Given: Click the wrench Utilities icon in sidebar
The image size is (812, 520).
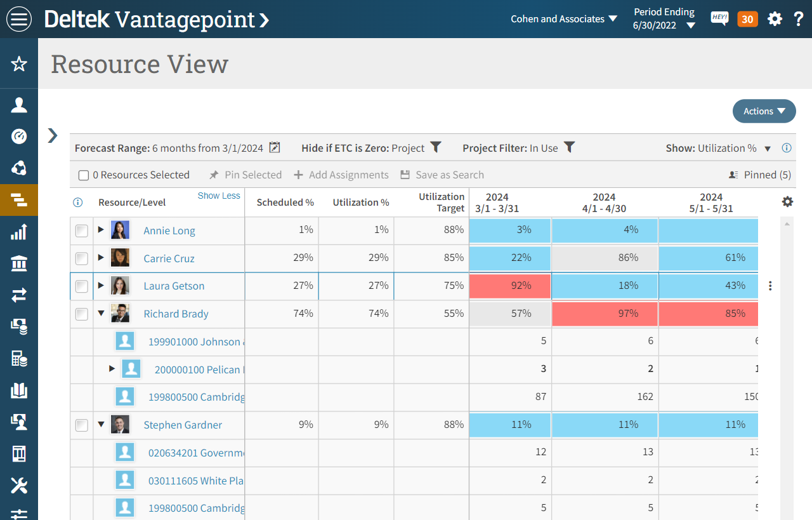Looking at the screenshot, I should (18, 486).
